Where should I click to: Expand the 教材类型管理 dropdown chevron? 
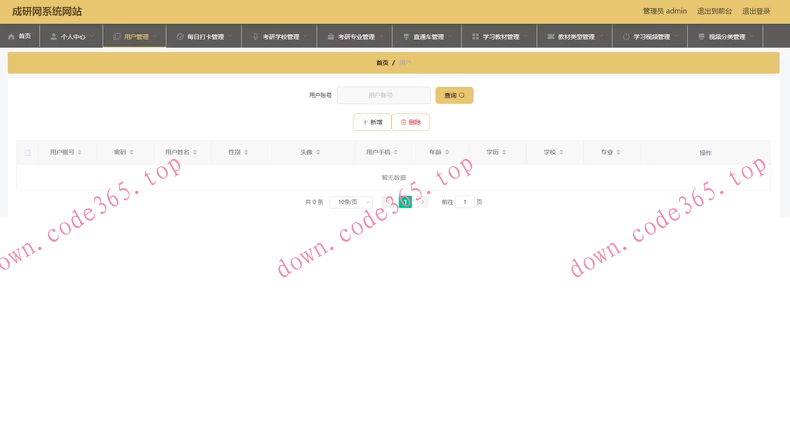tap(601, 36)
